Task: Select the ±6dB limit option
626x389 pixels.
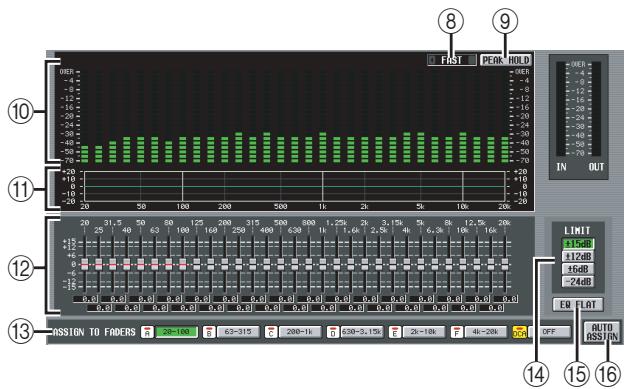Action: point(578,269)
